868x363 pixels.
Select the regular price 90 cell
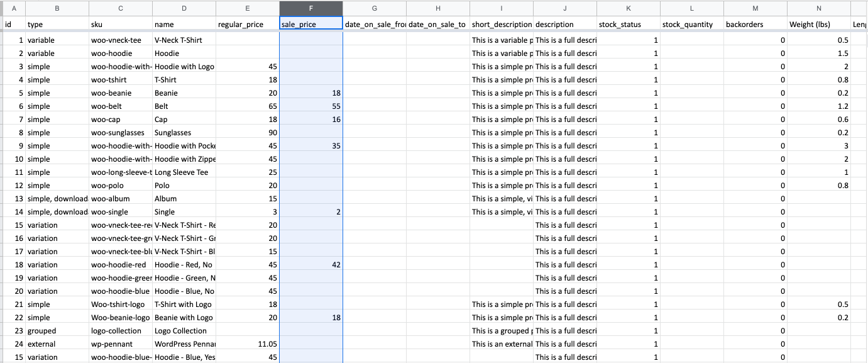[x=248, y=133]
